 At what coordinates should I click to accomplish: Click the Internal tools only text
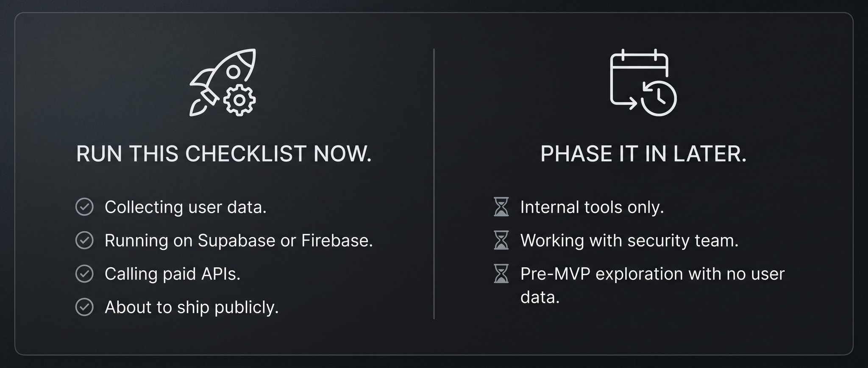click(592, 207)
